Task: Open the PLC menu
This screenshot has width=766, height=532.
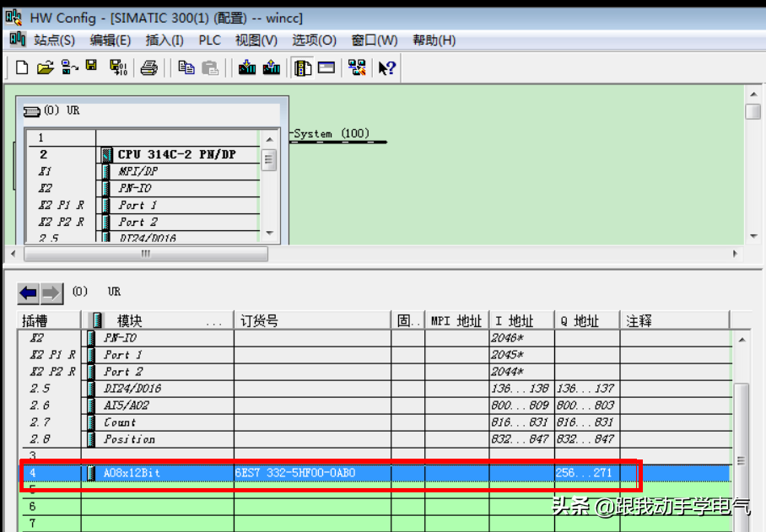Action: click(x=209, y=40)
